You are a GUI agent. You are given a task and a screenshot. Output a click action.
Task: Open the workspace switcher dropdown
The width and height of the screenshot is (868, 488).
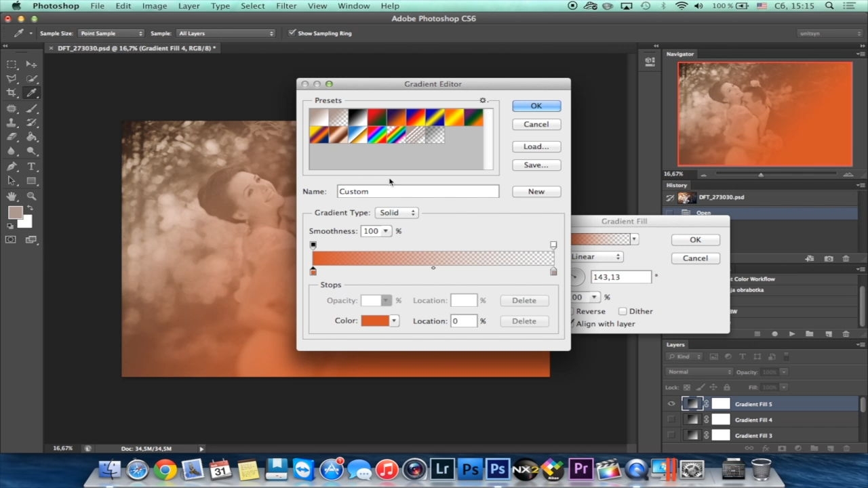coord(830,33)
